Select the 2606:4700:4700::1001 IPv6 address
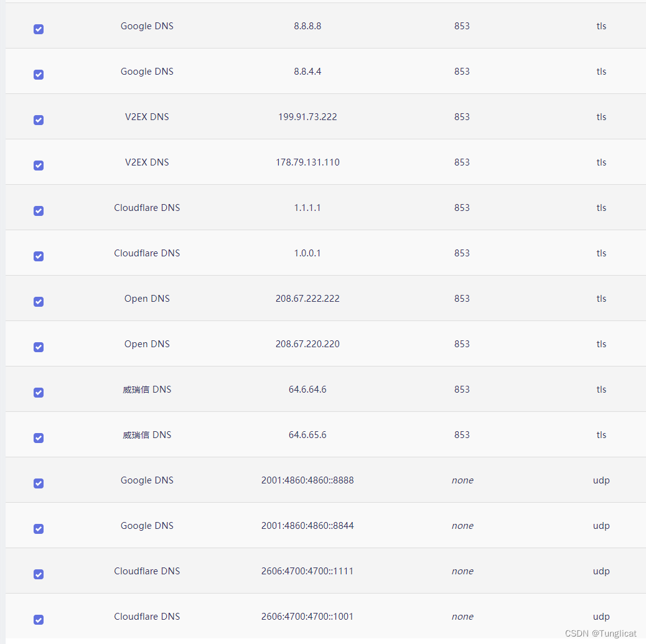The height and width of the screenshot is (644, 646). (307, 617)
